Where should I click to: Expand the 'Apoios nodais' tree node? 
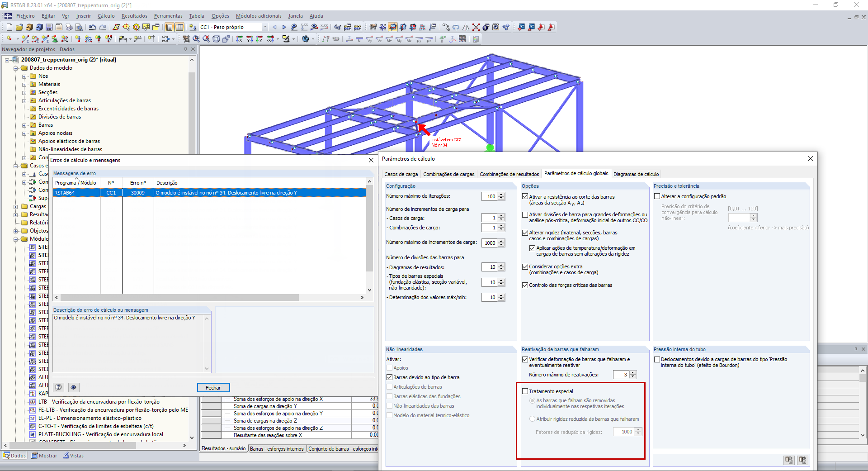[24, 133]
